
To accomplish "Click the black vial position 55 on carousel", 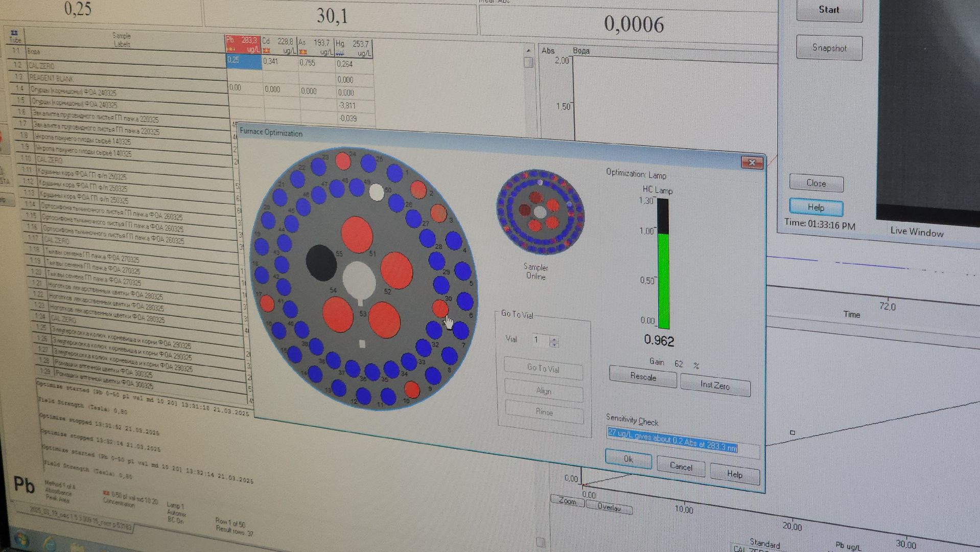I will tap(321, 262).
